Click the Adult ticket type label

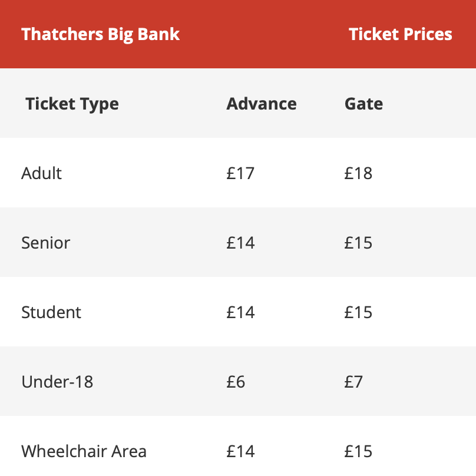click(x=42, y=173)
